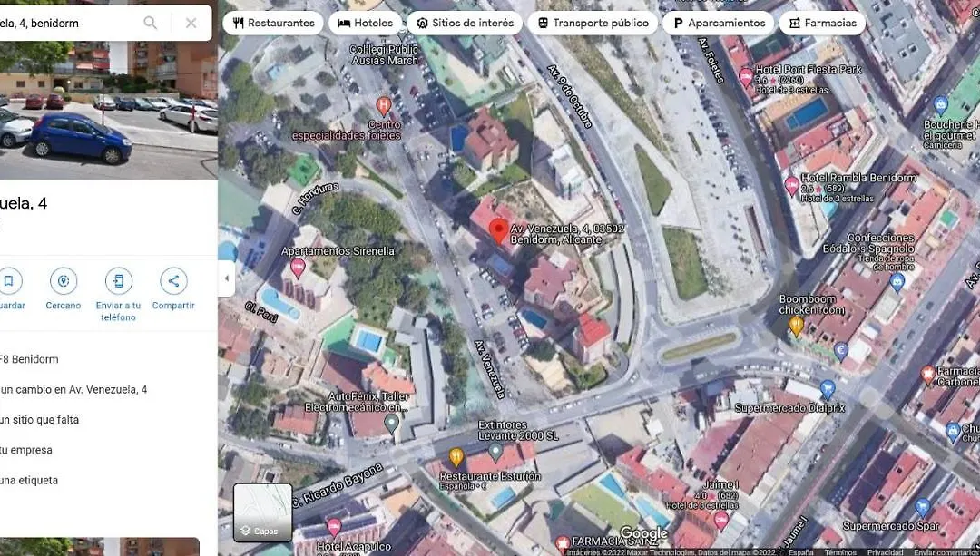Select the Hotel Rambla Benidorm marker

click(x=791, y=186)
